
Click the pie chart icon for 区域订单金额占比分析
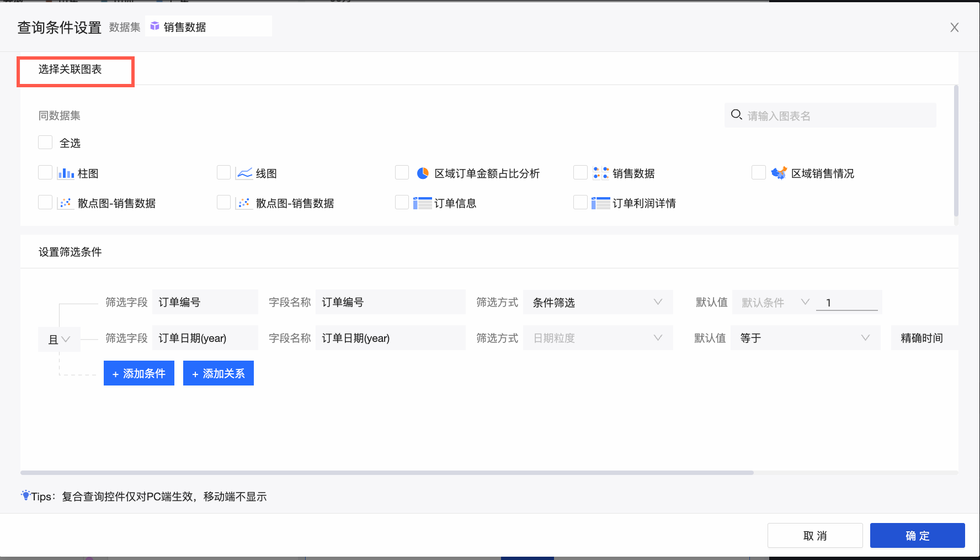pos(423,173)
